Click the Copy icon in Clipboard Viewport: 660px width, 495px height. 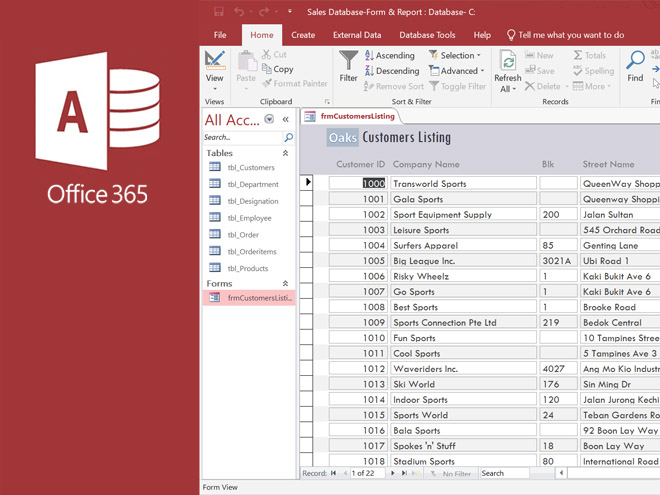click(x=278, y=70)
